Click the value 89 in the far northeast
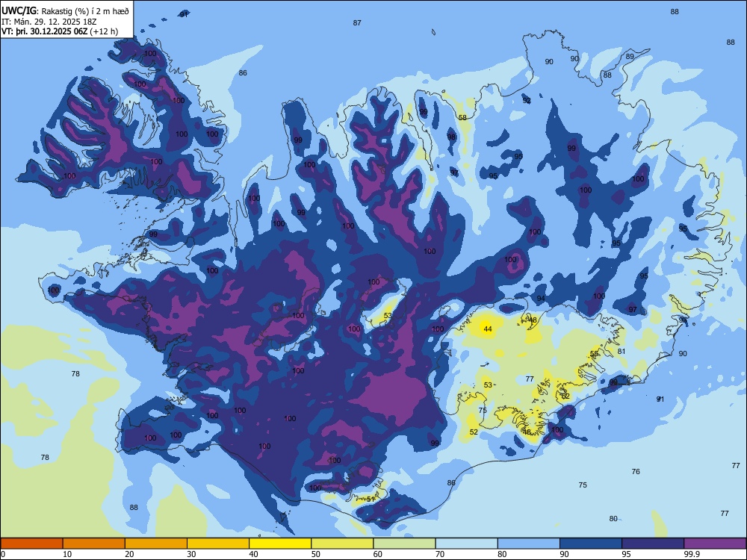 [x=630, y=56]
